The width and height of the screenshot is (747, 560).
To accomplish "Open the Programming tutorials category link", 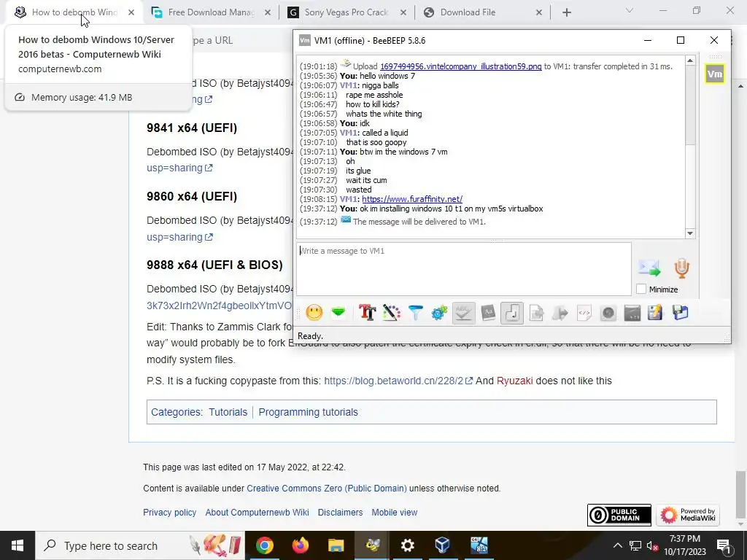I will coord(309,412).
